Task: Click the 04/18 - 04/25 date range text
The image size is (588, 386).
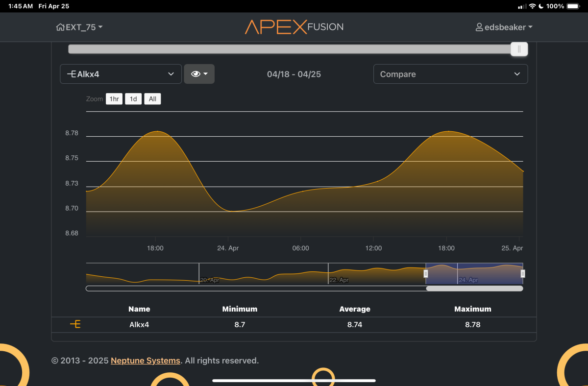Action: point(294,74)
